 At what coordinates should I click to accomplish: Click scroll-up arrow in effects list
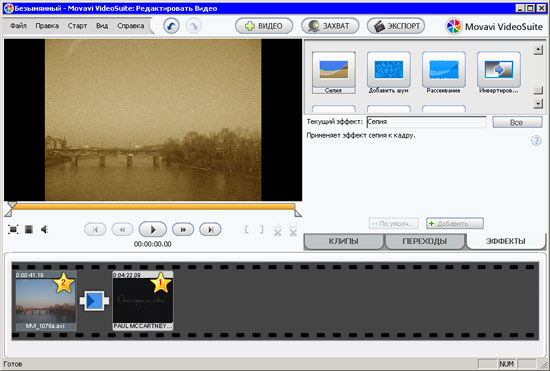pos(538,50)
